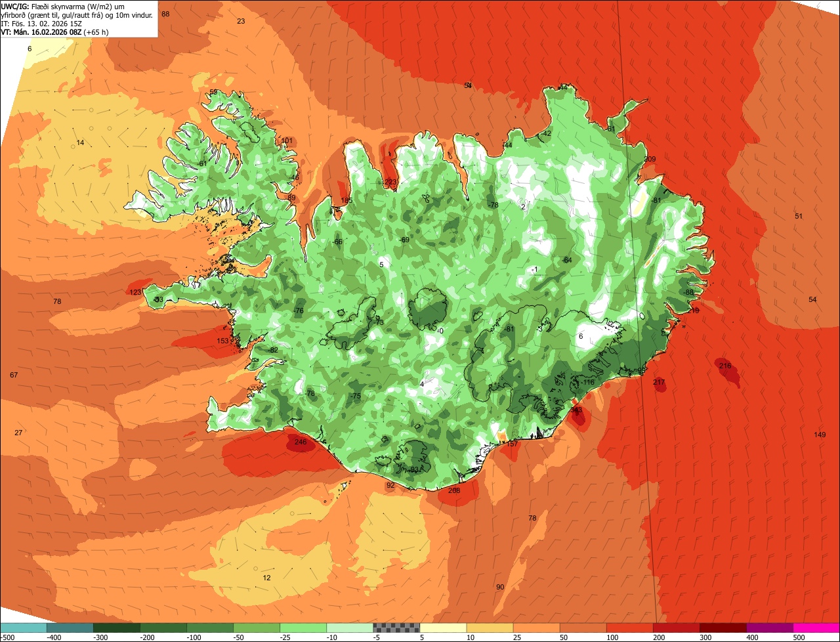Select the -50 to -25 legend swatch
The width and height of the screenshot is (840, 642).
click(257, 628)
